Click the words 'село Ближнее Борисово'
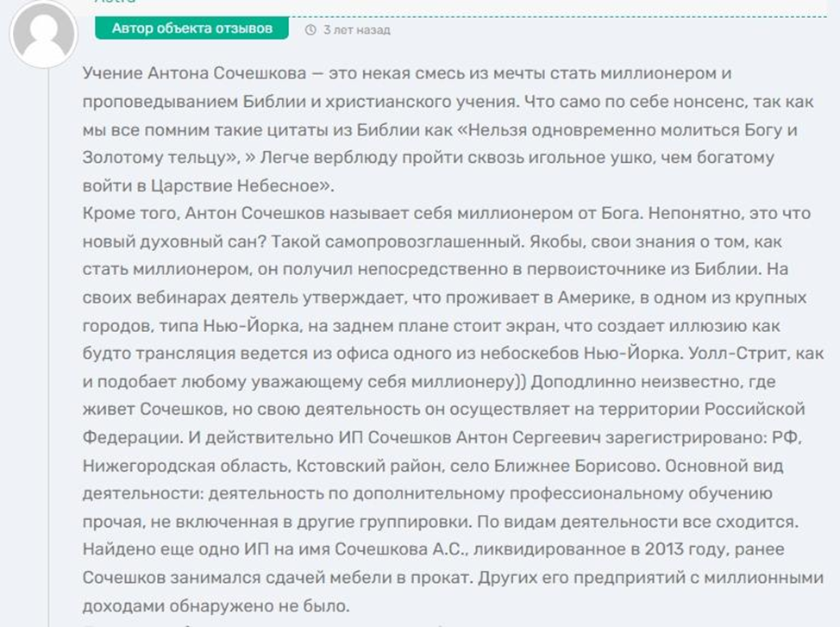840x627 pixels. pos(554,467)
